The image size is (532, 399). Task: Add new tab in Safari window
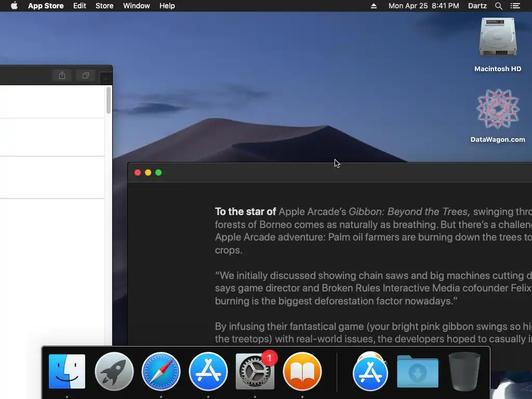(x=105, y=78)
